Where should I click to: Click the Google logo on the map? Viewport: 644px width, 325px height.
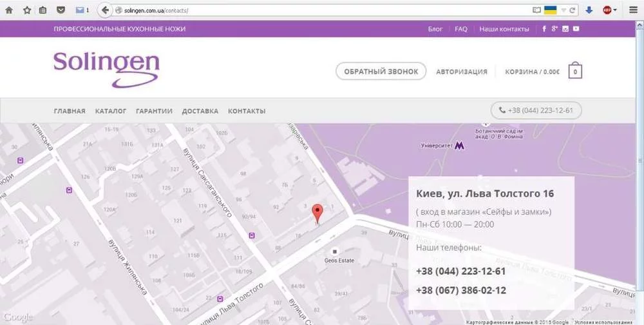tap(18, 317)
